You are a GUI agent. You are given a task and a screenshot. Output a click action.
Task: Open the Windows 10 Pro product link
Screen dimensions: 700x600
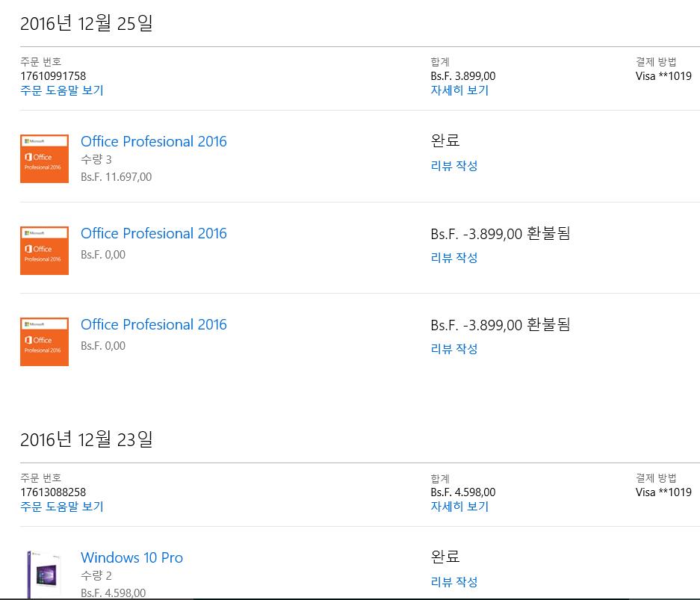point(131,557)
